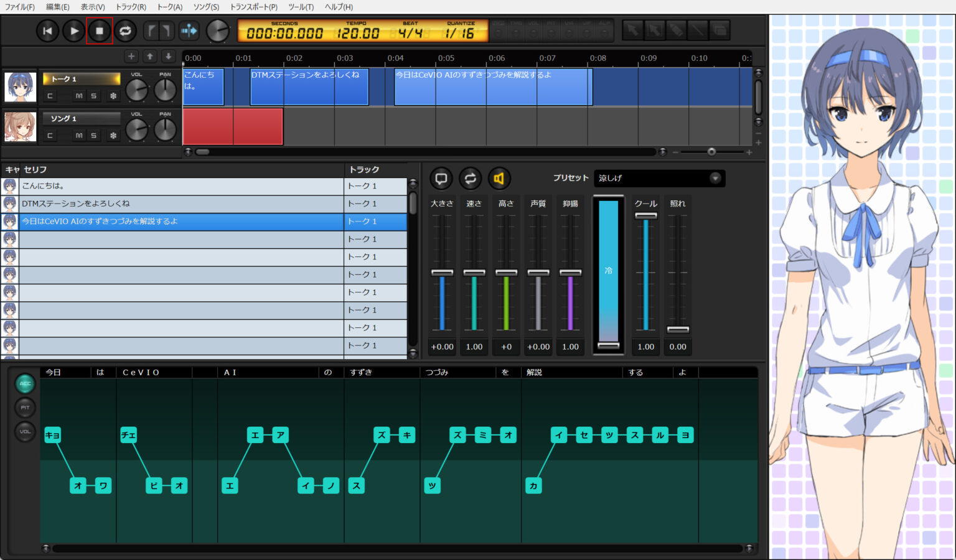Click the return-to-start transport button
The height and width of the screenshot is (560, 956).
(x=47, y=30)
